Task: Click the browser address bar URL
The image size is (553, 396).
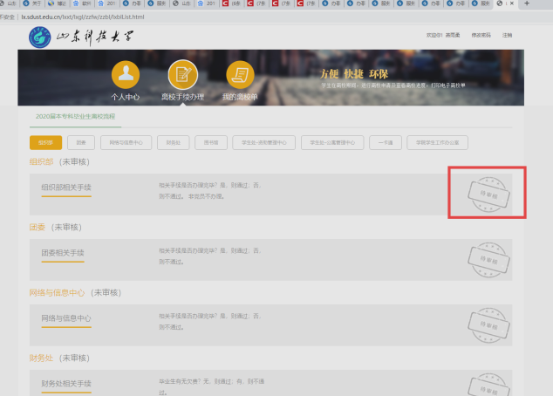Action: point(83,17)
